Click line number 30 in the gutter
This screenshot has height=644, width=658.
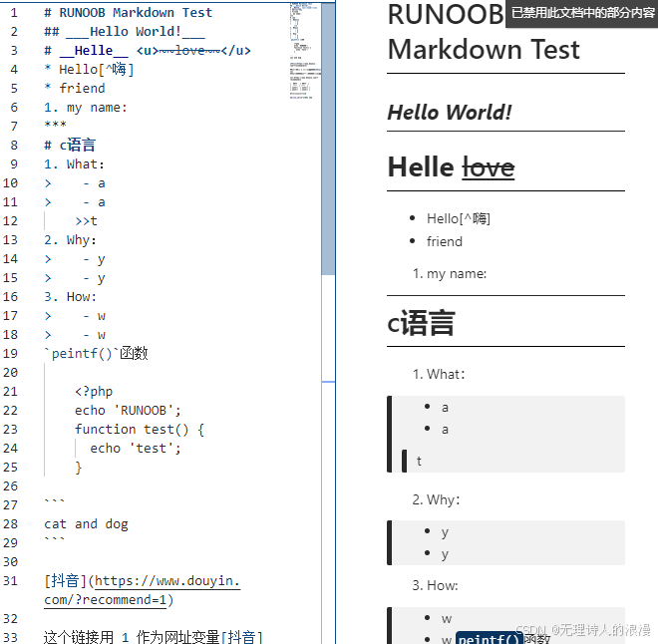click(x=11, y=562)
